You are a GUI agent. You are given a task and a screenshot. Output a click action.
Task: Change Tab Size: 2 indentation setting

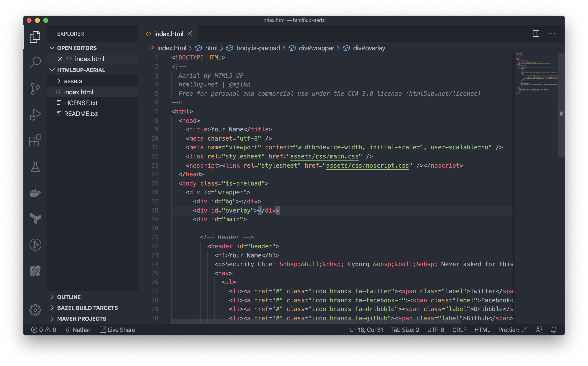405,330
